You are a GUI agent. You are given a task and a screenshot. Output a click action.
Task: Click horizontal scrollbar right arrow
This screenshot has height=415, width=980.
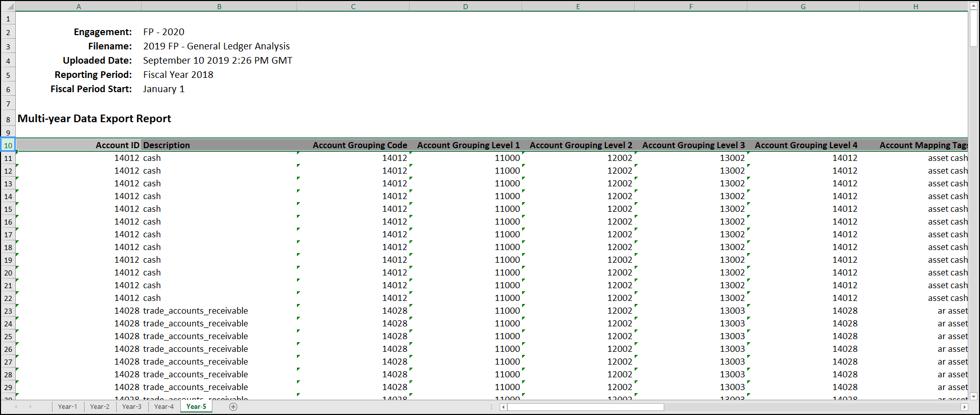click(x=964, y=407)
